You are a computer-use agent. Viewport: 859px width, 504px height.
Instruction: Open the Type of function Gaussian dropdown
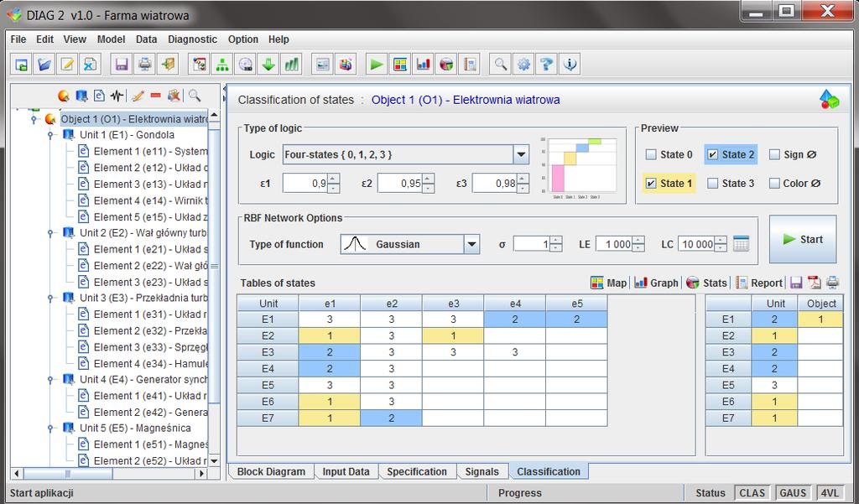pyautogui.click(x=471, y=244)
